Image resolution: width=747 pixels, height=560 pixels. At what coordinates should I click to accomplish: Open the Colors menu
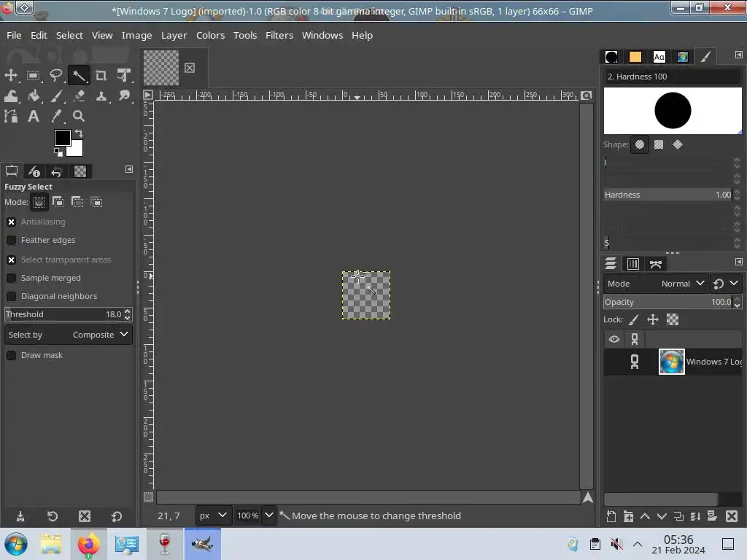point(211,35)
